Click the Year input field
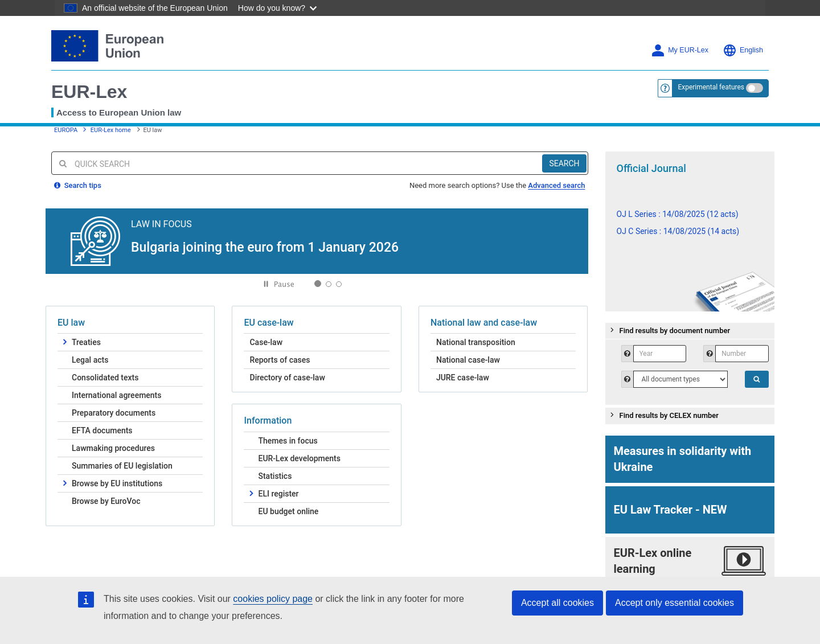 (x=659, y=354)
